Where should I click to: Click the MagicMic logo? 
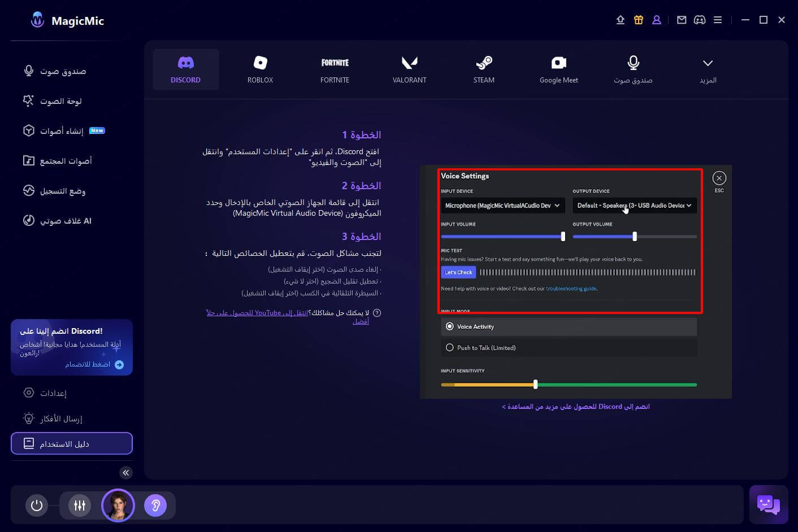click(x=38, y=20)
